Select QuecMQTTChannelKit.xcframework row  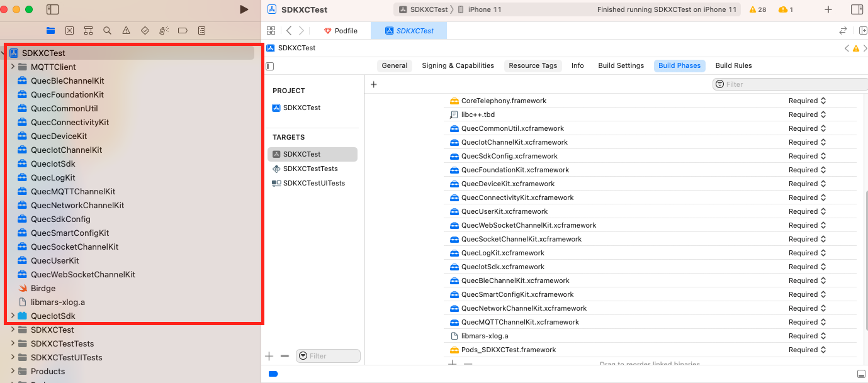[x=514, y=322]
